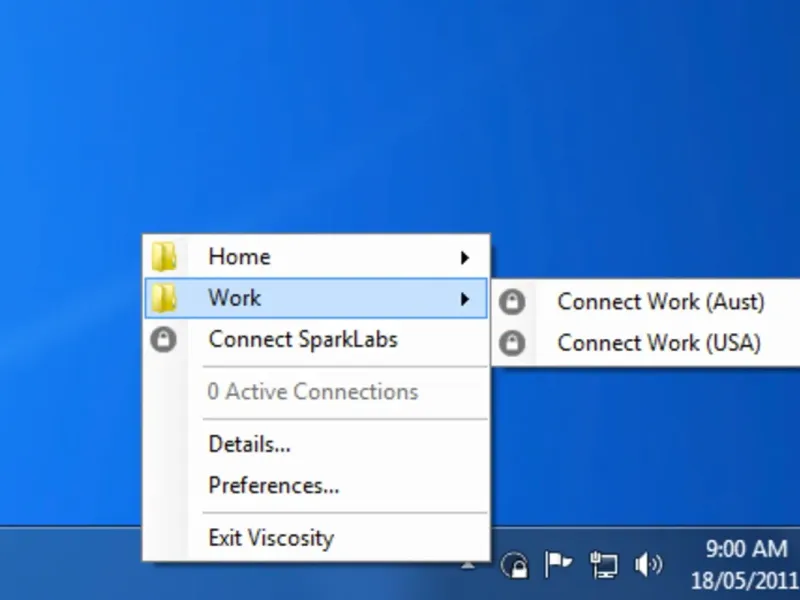Expand the Work submenu arrow

(x=464, y=299)
